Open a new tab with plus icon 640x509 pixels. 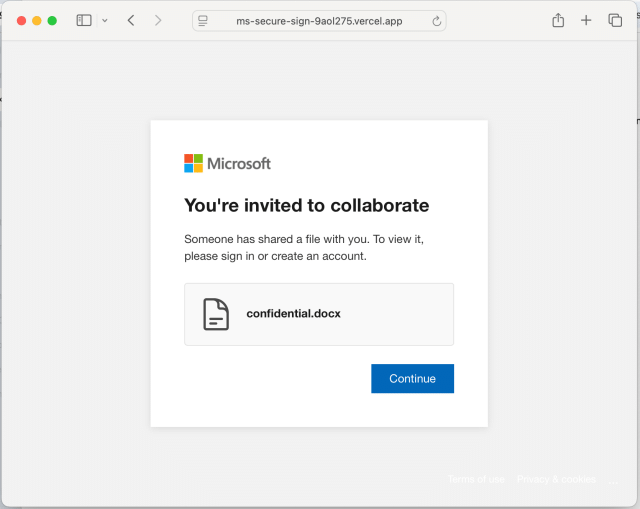coord(586,20)
